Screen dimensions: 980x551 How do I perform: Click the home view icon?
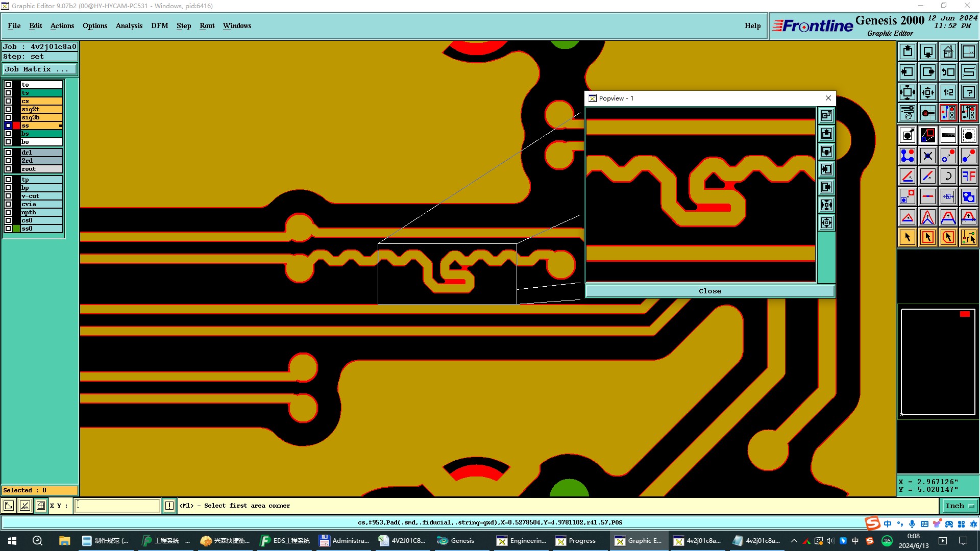click(948, 52)
